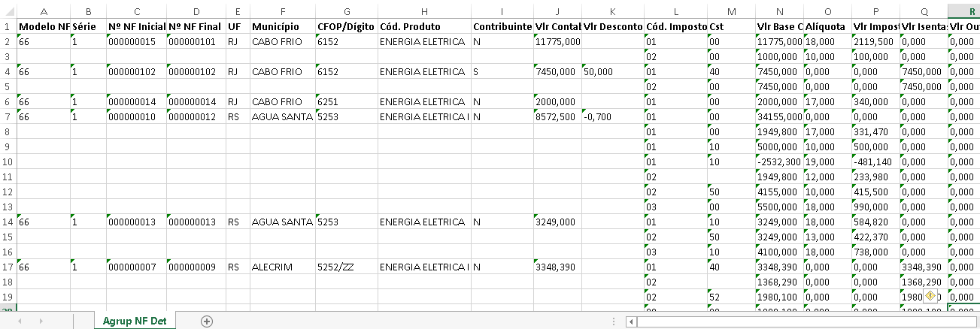Click the 'Município' header cell
980x329 pixels.
click(283, 26)
